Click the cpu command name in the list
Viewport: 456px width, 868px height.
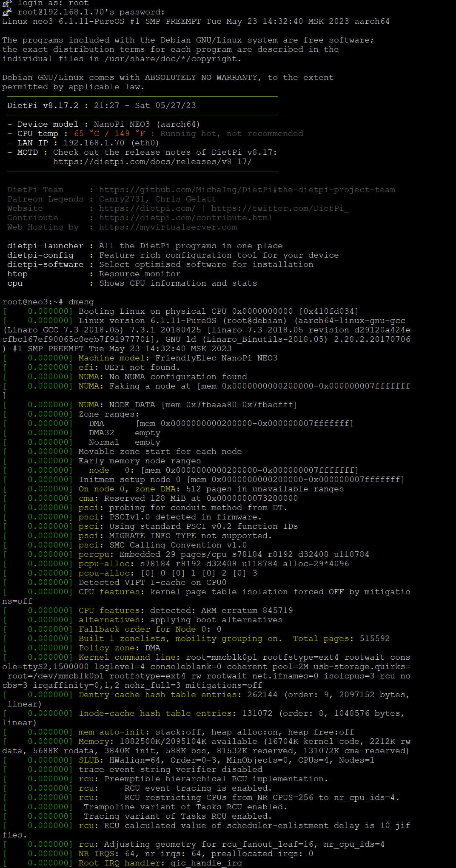[15, 283]
